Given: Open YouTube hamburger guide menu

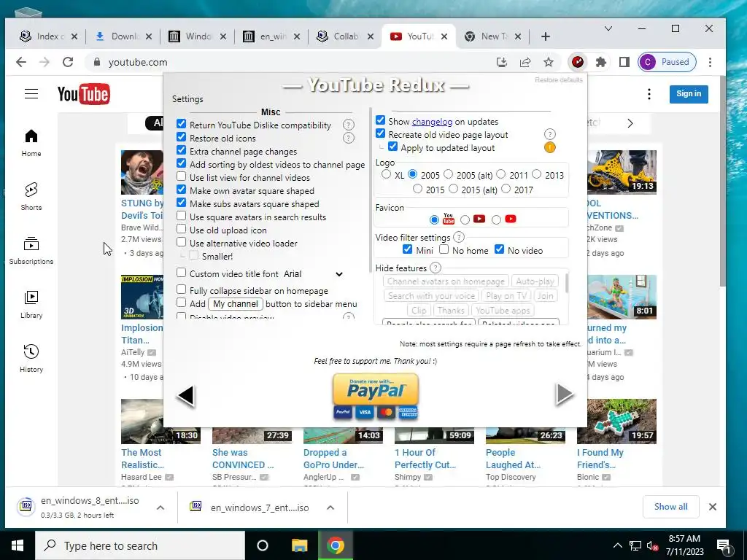Looking at the screenshot, I should 31,94.
